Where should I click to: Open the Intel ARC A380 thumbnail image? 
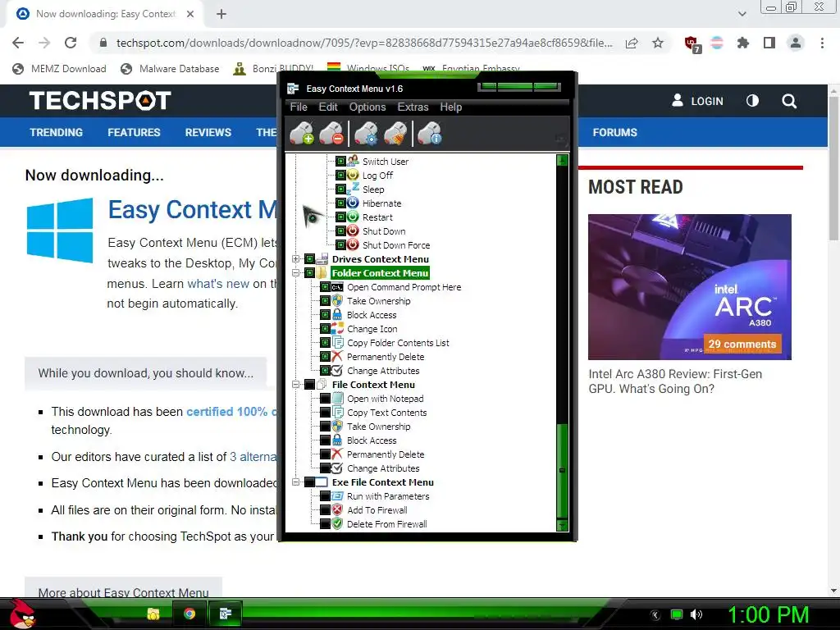click(x=689, y=286)
